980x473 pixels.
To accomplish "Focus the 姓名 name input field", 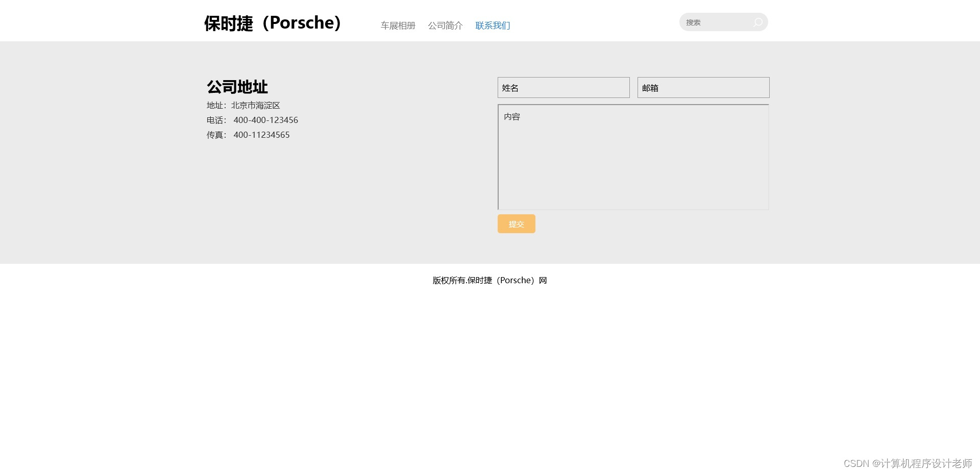I will (563, 88).
